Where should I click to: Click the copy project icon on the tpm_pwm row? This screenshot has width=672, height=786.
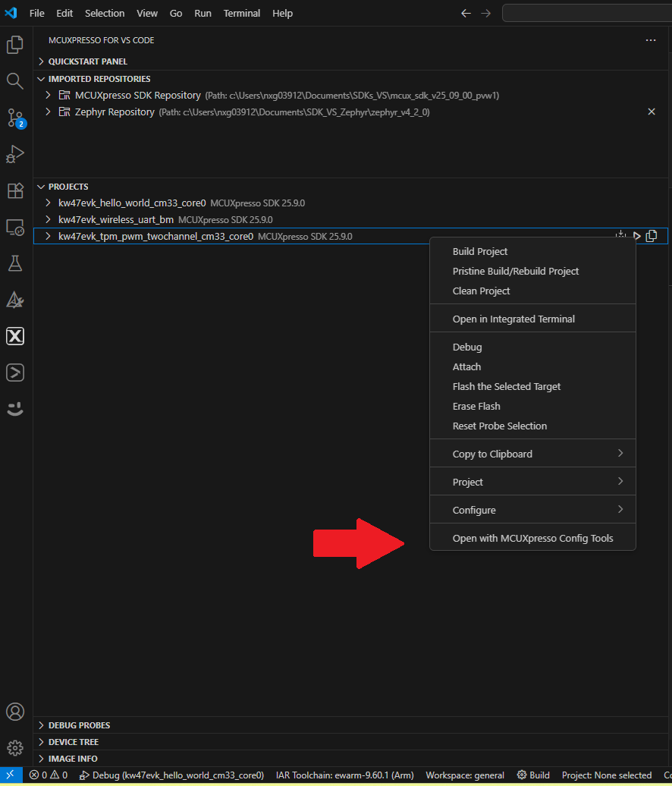pos(652,236)
